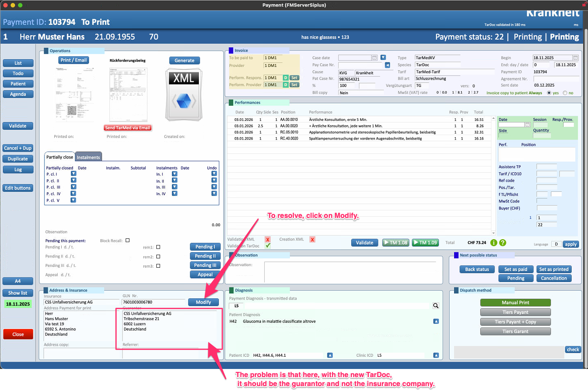Click the green question mark help icon

pyautogui.click(x=503, y=242)
